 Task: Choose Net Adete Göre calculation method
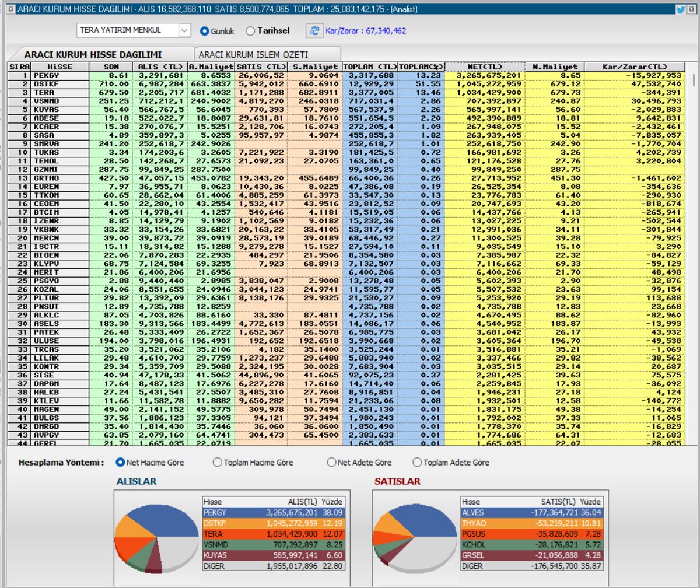(359, 463)
